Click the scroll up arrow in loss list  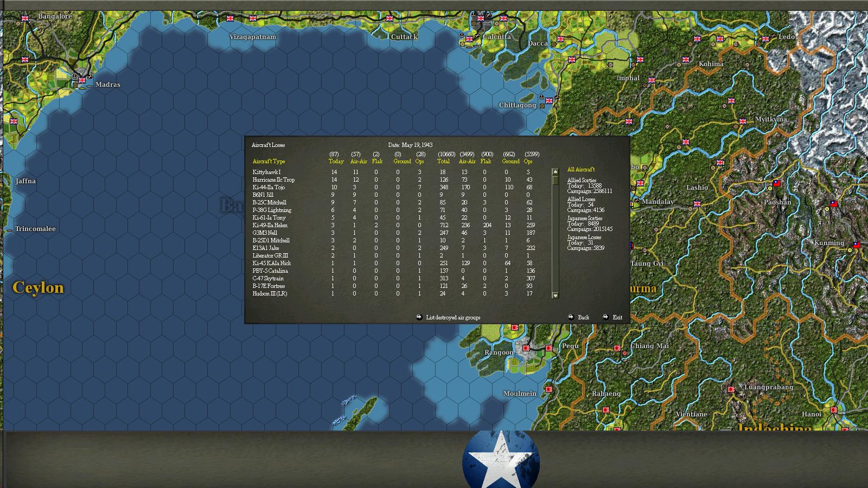555,171
